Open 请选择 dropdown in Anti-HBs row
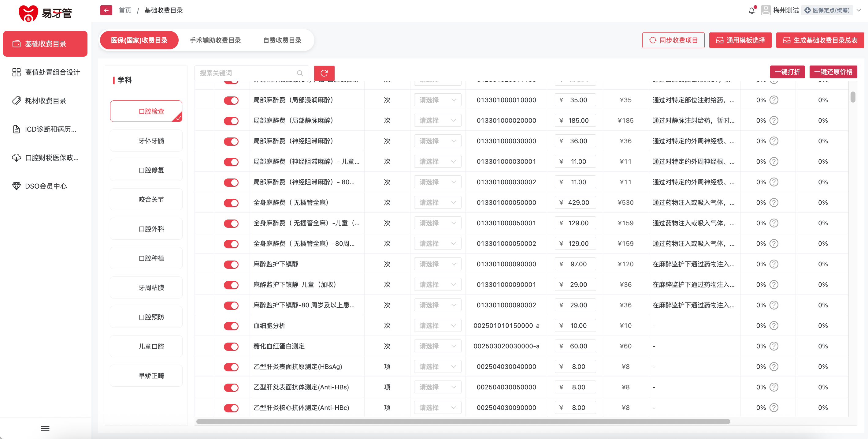This screenshot has height=439, width=868. pos(437,387)
